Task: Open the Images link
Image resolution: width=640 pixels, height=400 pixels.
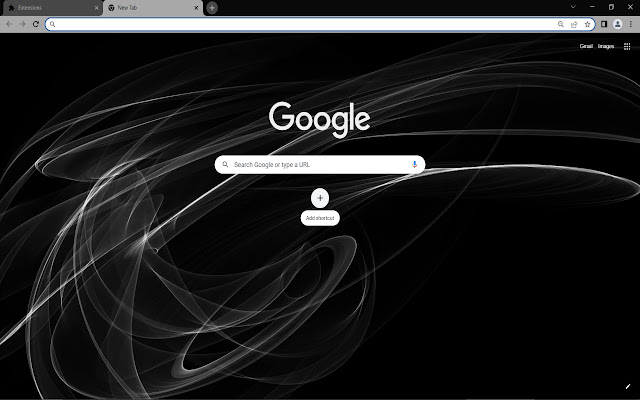Action: [x=606, y=46]
